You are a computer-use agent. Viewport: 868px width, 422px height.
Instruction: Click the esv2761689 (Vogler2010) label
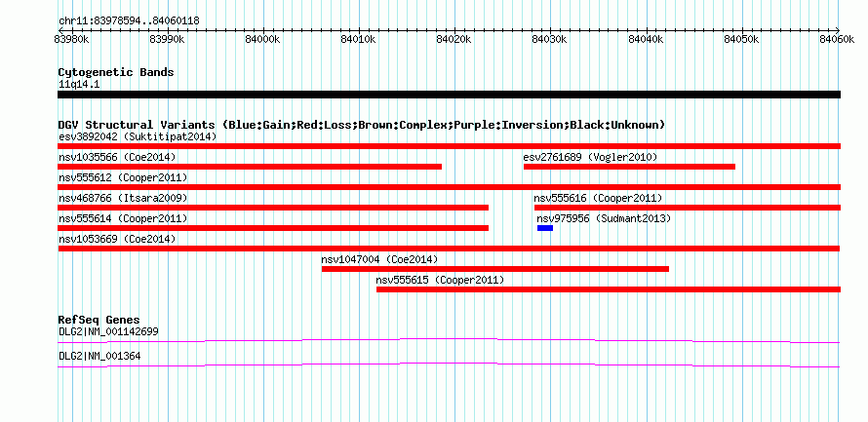coord(590,157)
